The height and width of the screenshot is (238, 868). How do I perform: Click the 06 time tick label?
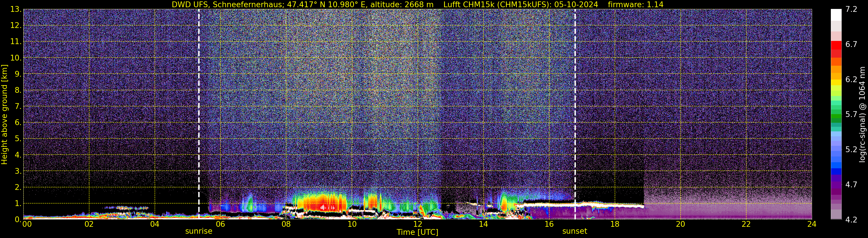pyautogui.click(x=220, y=224)
